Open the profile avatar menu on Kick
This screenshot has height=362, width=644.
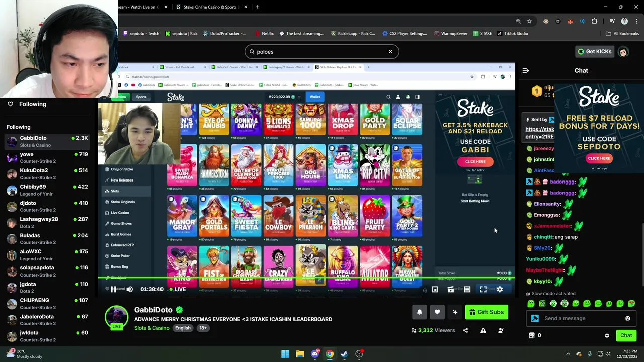click(x=623, y=51)
